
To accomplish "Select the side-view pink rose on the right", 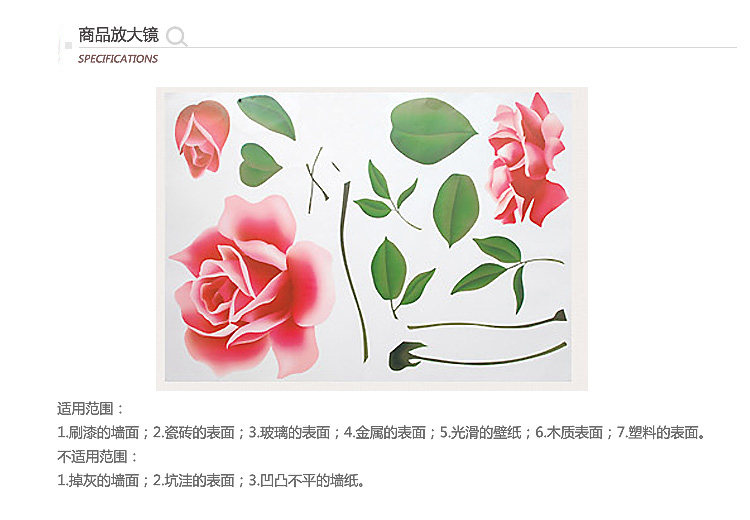I will click(526, 159).
